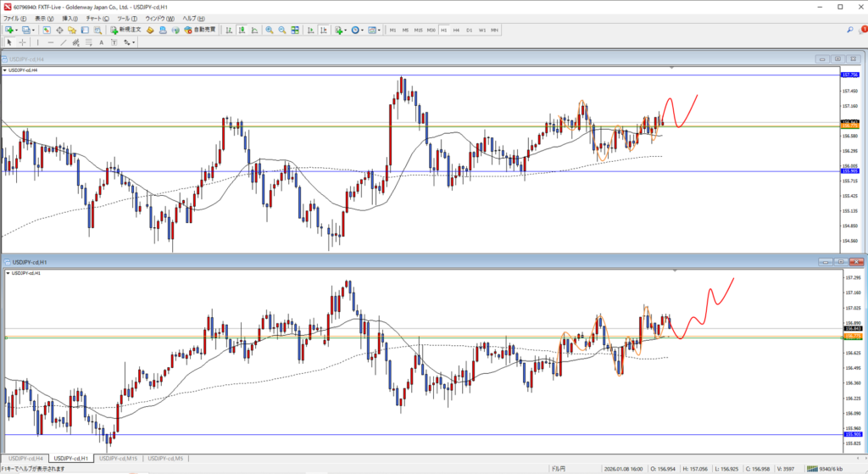Toggle 自動売買 (AutoTrading) button
This screenshot has height=474, width=868.
(199, 30)
